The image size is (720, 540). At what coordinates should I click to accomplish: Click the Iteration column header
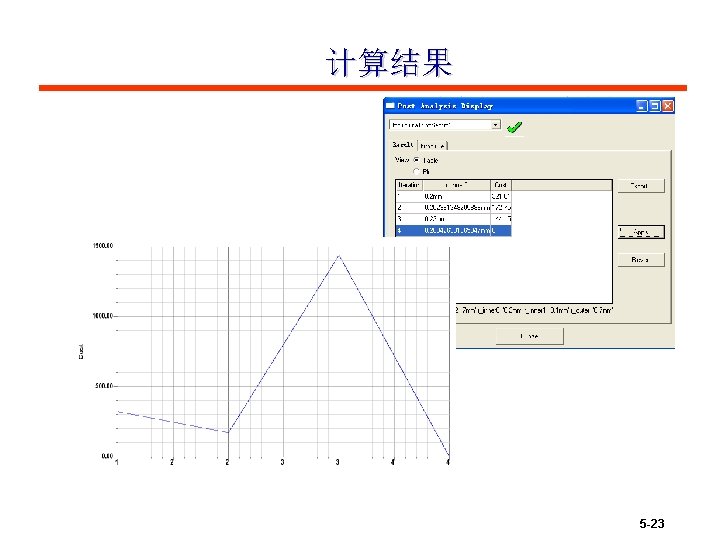pyautogui.click(x=409, y=185)
